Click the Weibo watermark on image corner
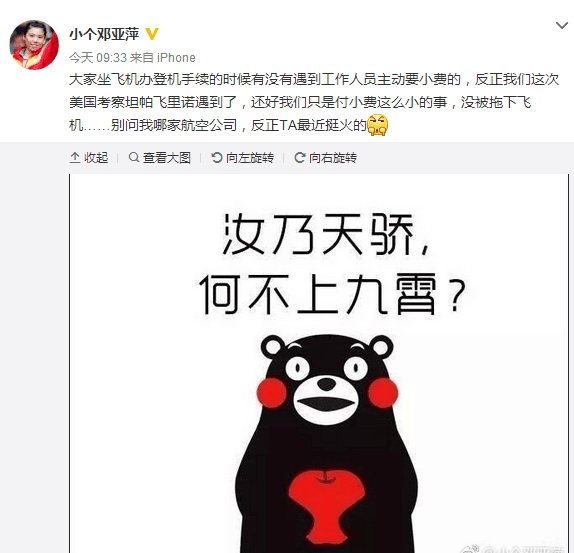574x553 pixels. coord(512,549)
